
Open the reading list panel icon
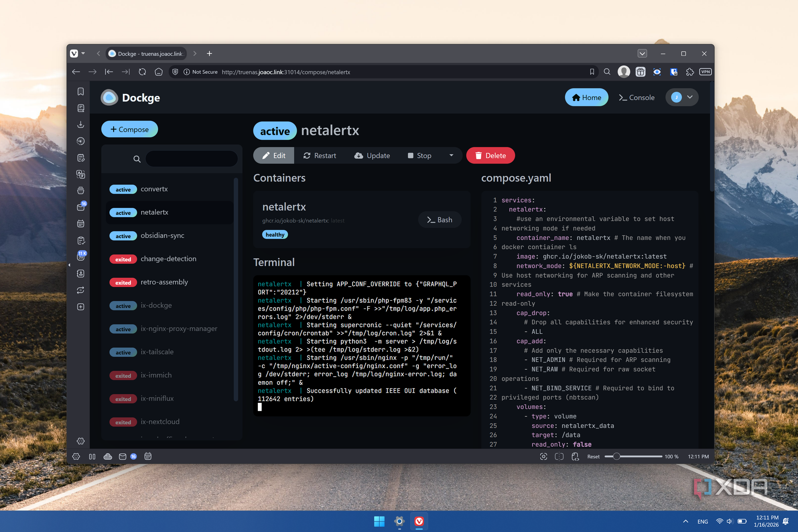point(81,108)
